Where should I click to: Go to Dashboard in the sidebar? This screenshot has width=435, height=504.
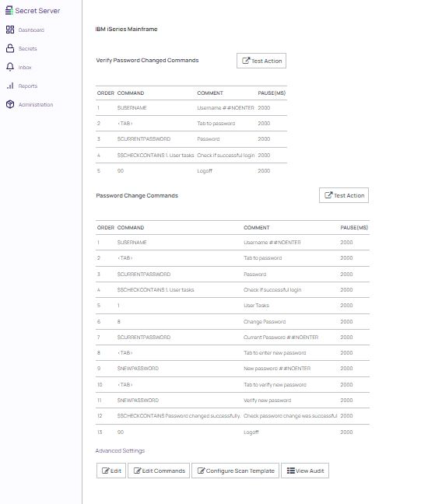click(x=31, y=30)
